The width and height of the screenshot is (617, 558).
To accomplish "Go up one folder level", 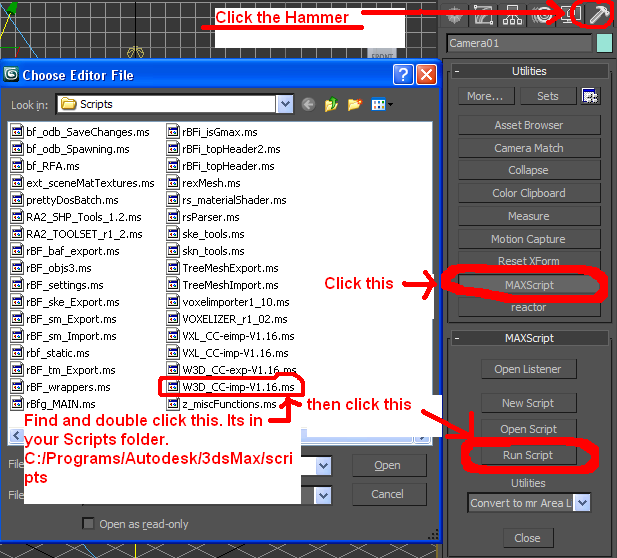I will tap(331, 104).
